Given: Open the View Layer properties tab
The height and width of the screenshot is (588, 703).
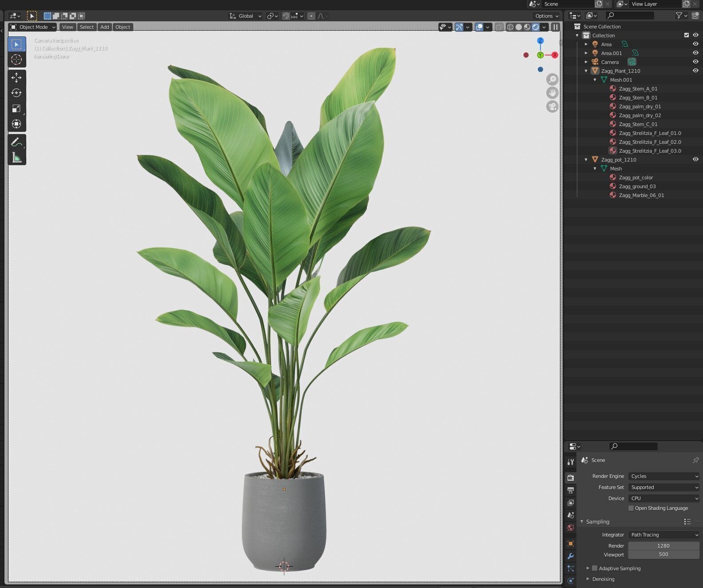Looking at the screenshot, I should pyautogui.click(x=571, y=503).
